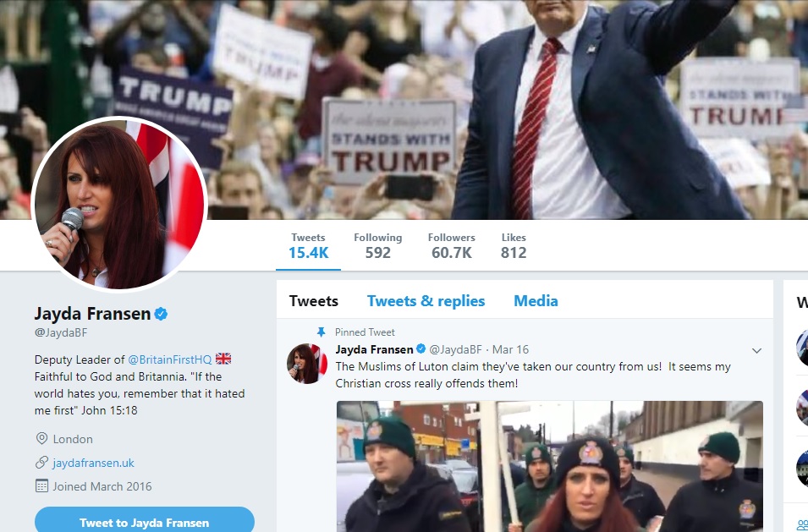Image resolution: width=808 pixels, height=532 pixels.
Task: Click the Mar 16 timestamp on the pinned tweet
Action: 510,349
